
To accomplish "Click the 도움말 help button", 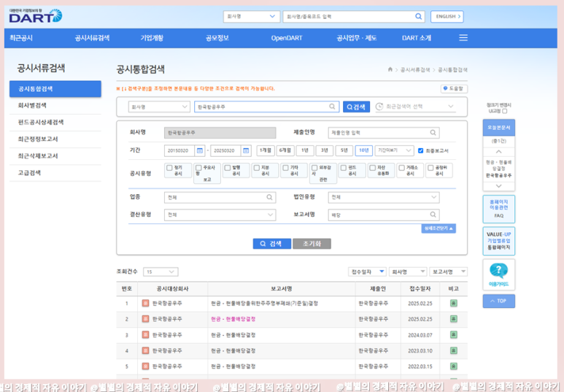I will pos(454,88).
